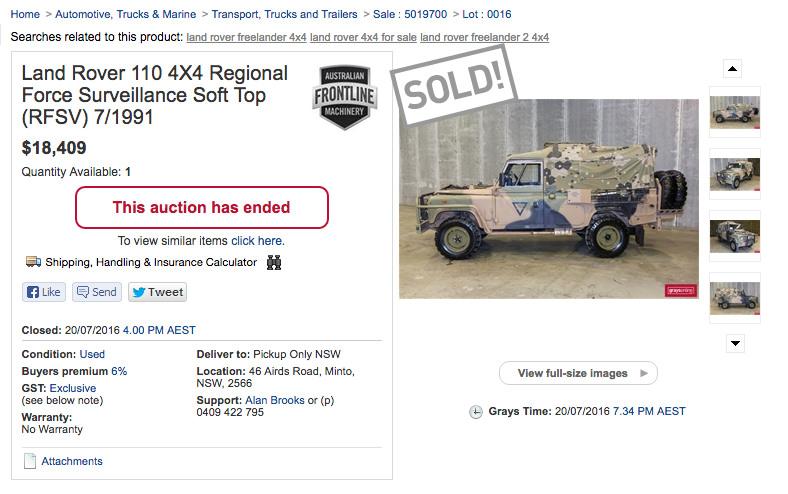Image resolution: width=788 pixels, height=494 pixels.
Task: Follow the "click here" similar items link
Action: coord(257,241)
